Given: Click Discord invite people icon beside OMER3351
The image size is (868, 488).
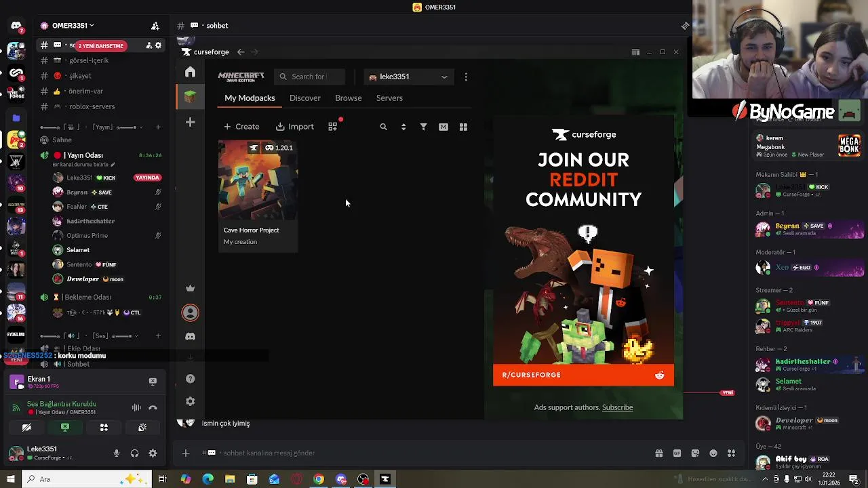Looking at the screenshot, I should tap(155, 26).
